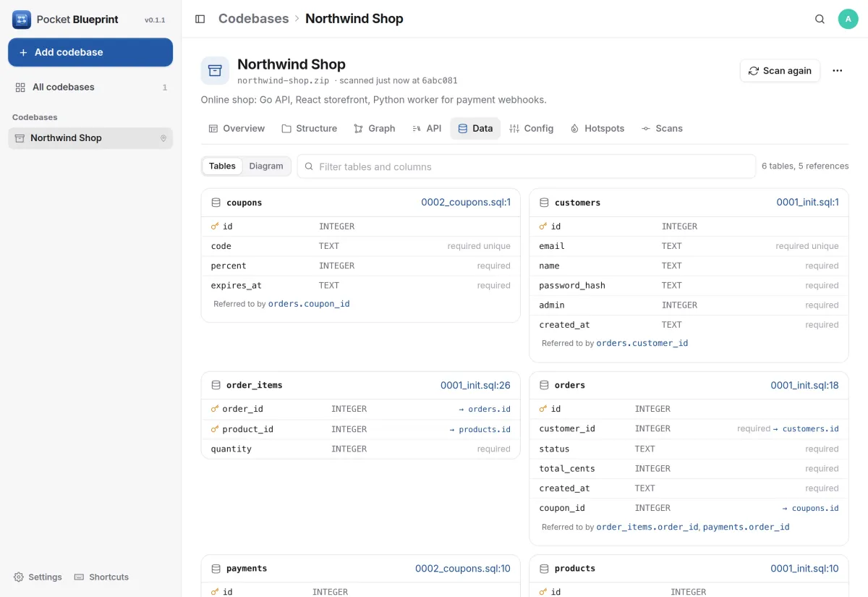Screen dimensions: 868x597
Task: Follow the orders.id foreign key link
Action: coord(485,410)
